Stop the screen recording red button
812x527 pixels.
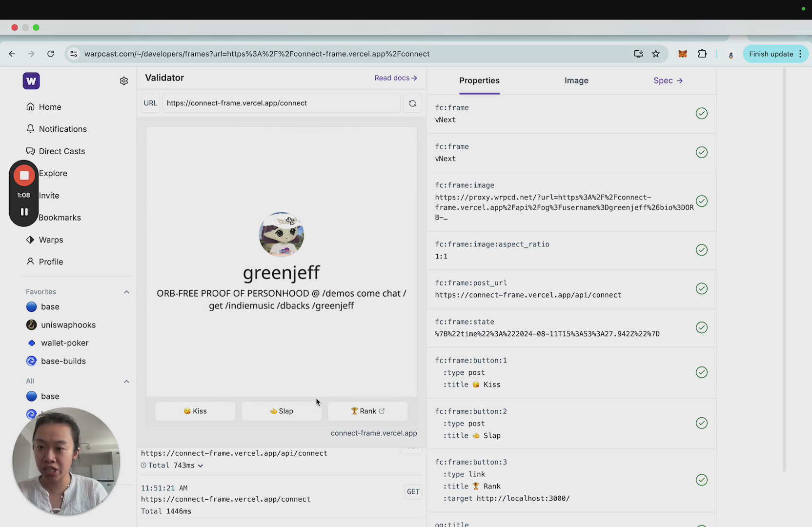coord(24,175)
